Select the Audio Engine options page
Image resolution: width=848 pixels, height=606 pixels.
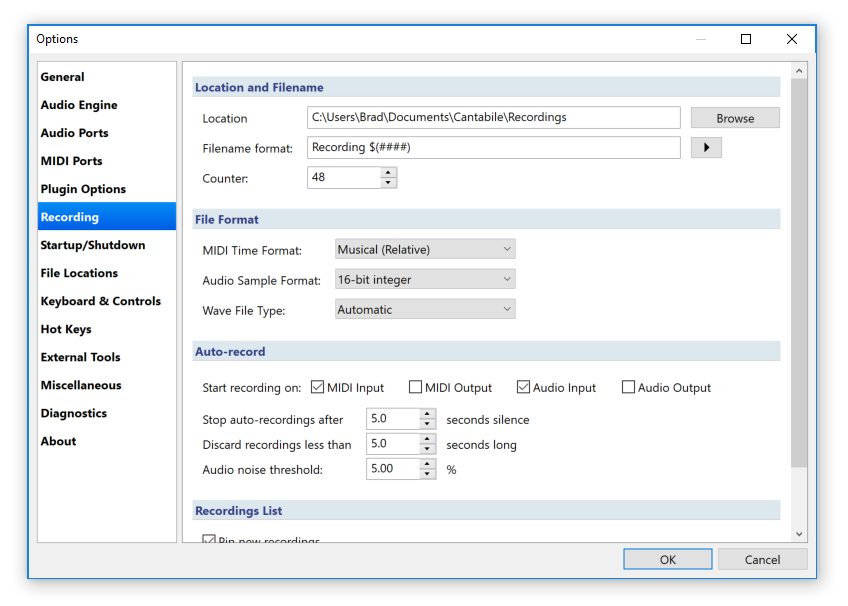point(107,105)
